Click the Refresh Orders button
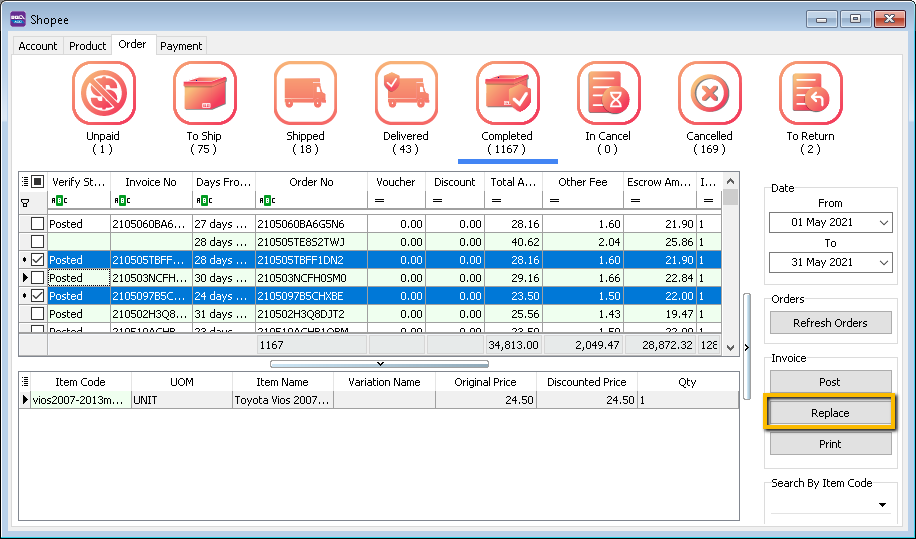The height and width of the screenshot is (539, 916). [829, 323]
